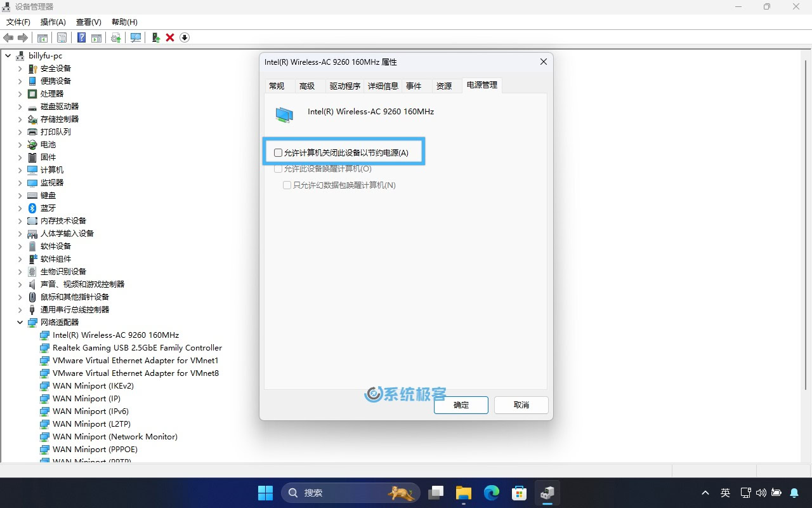Open Microsoft Store from the taskbar
Image resolution: width=812 pixels, height=508 pixels.
click(520, 493)
